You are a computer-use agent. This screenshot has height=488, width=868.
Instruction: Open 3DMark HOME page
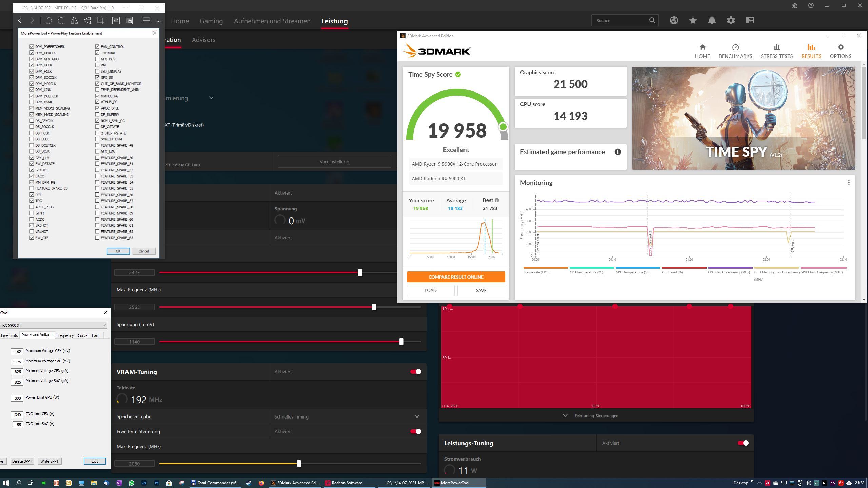(x=702, y=51)
